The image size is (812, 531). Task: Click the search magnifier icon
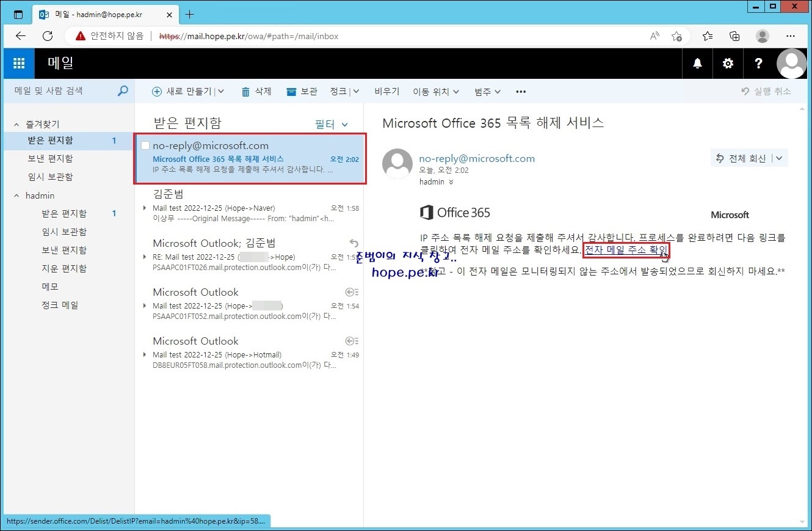(x=123, y=91)
